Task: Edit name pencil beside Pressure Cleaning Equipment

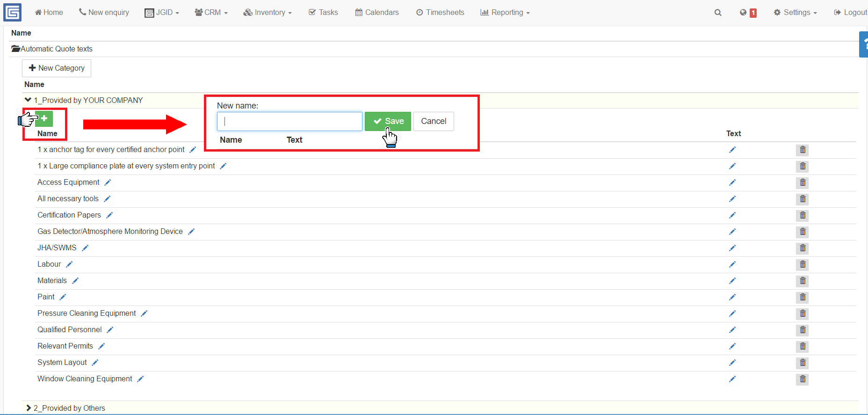Action: click(144, 313)
